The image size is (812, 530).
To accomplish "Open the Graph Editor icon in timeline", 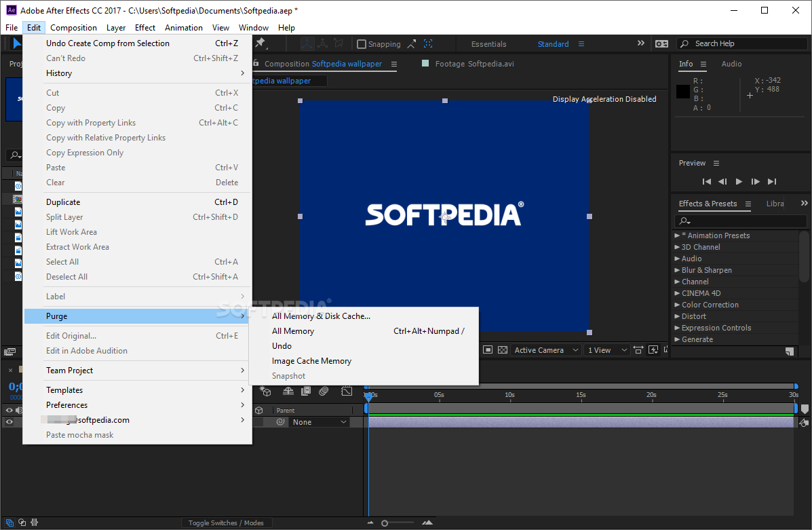I will coord(347,392).
